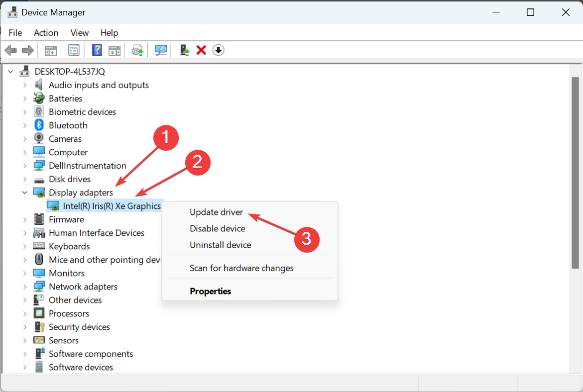Click the Cameras webcam icon

39,138
